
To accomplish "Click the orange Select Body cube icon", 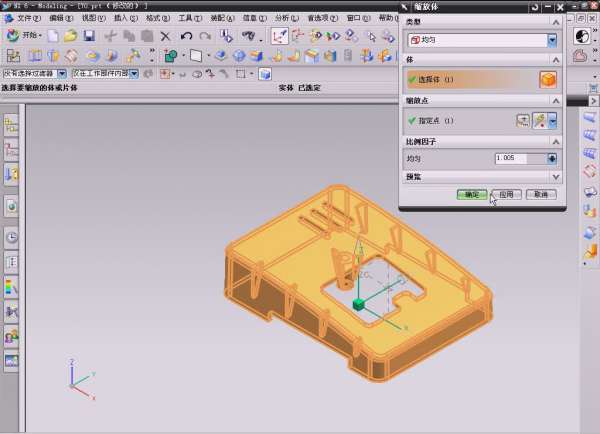I will [547, 79].
